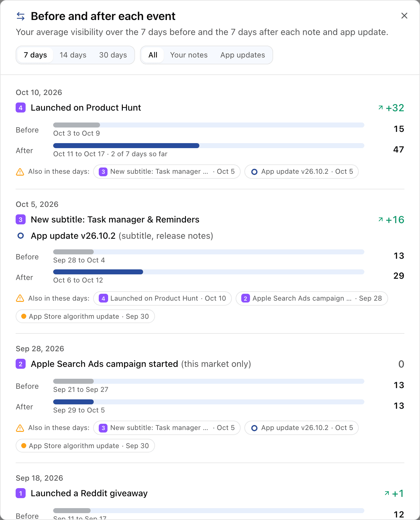420x520 pixels.
Task: Click the warning icon in the Sep 28 event section
Action: 20,428
